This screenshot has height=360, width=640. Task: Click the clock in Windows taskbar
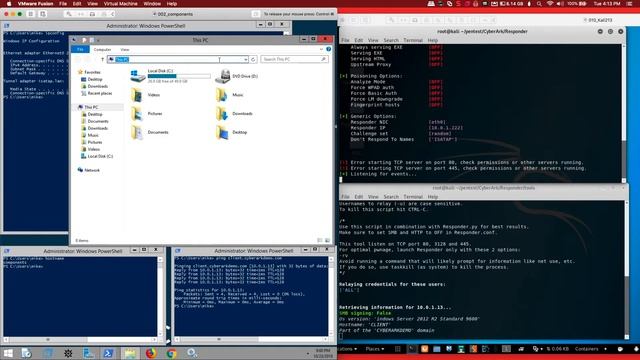click(323, 353)
